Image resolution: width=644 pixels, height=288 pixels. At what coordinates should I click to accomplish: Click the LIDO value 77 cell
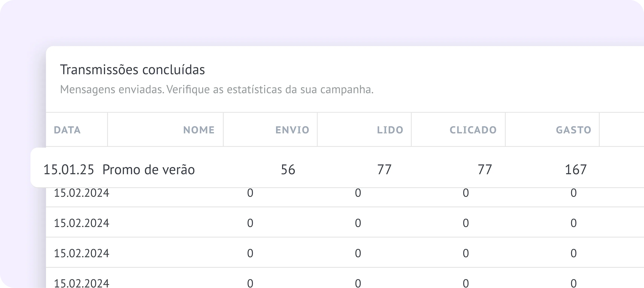[385, 170]
